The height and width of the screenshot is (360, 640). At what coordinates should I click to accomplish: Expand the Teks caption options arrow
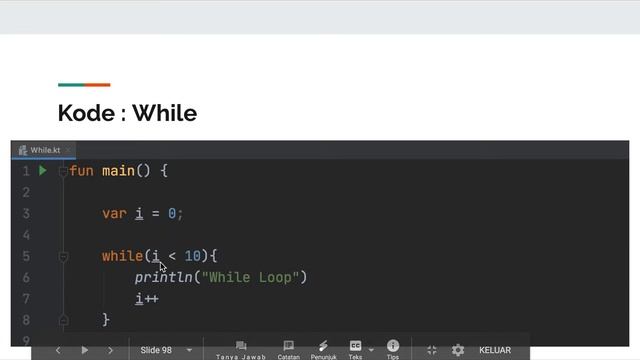pyautogui.click(x=371, y=350)
